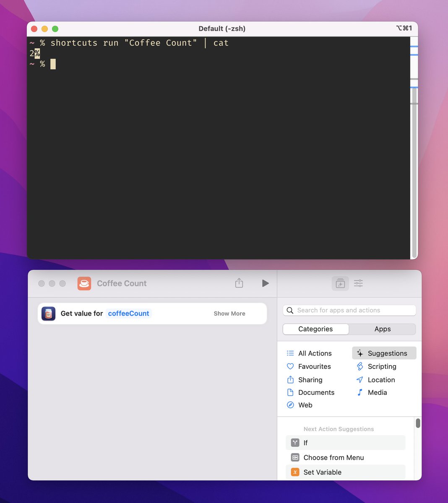Click the terminal window scrollbar
The height and width of the screenshot is (503, 448).
(x=414, y=172)
